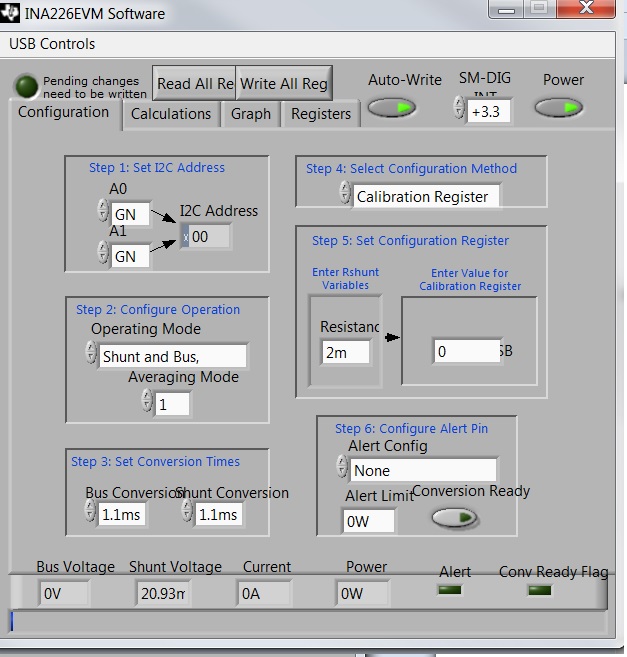Toggle the Conversion Ready switch

[x=454, y=518]
